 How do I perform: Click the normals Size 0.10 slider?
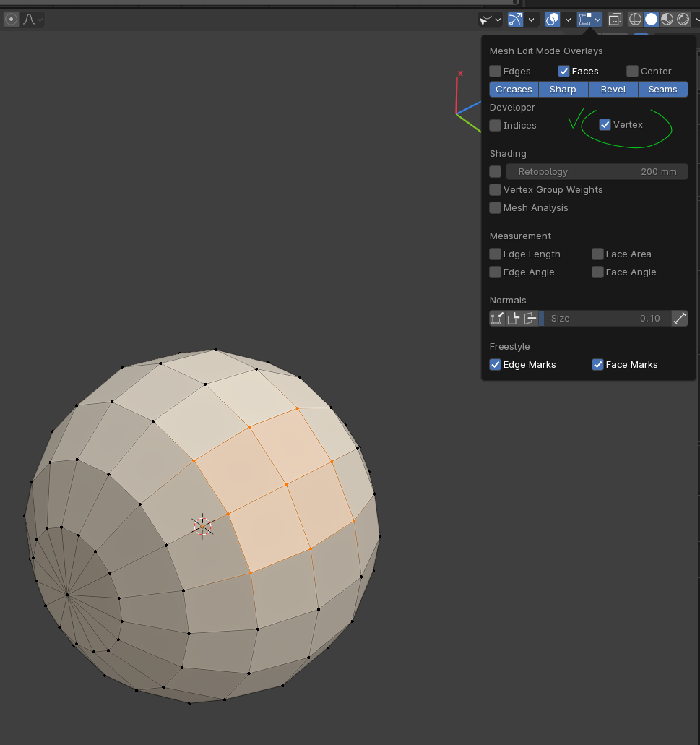click(x=605, y=319)
